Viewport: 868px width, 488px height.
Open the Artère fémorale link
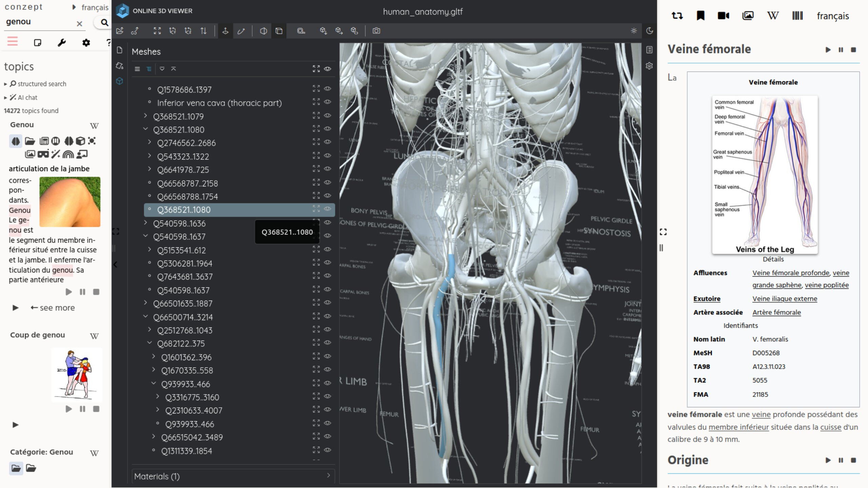coord(776,312)
